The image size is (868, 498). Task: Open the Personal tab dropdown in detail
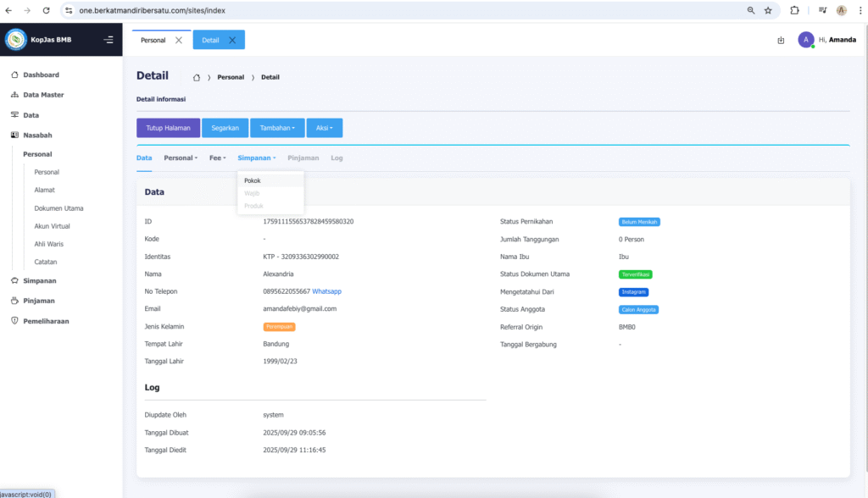[x=181, y=158]
